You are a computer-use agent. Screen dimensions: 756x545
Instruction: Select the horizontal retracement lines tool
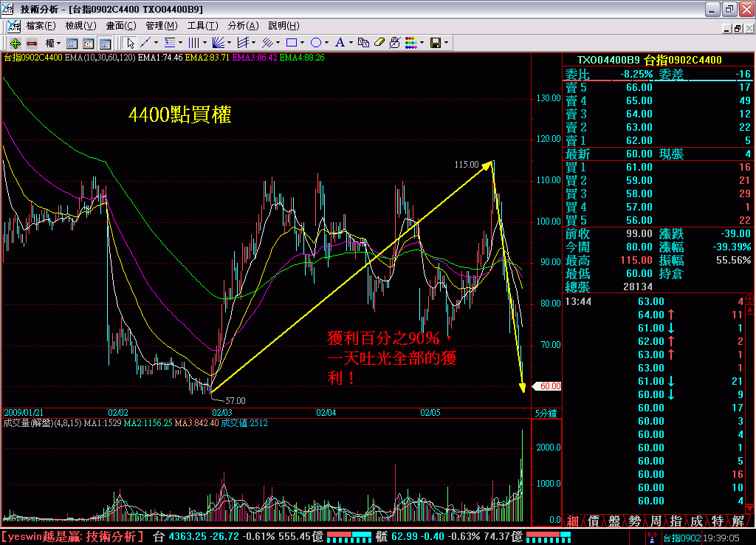(170, 43)
